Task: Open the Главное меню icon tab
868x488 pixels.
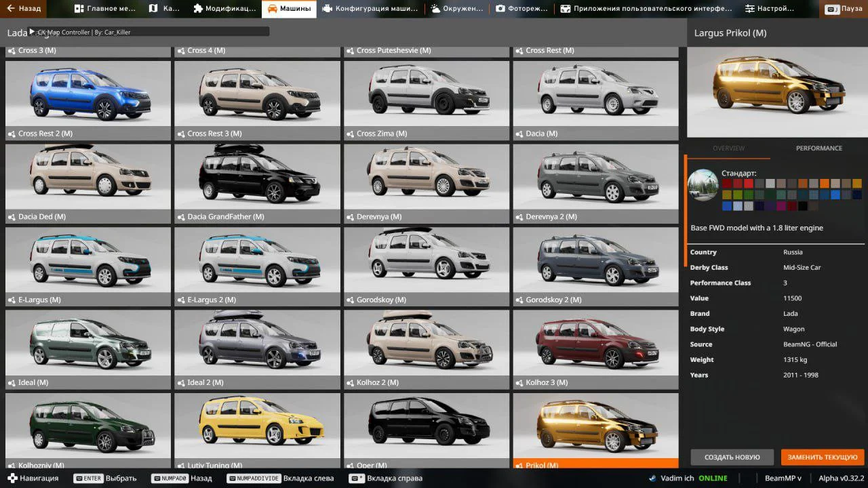Action: pyautogui.click(x=104, y=9)
